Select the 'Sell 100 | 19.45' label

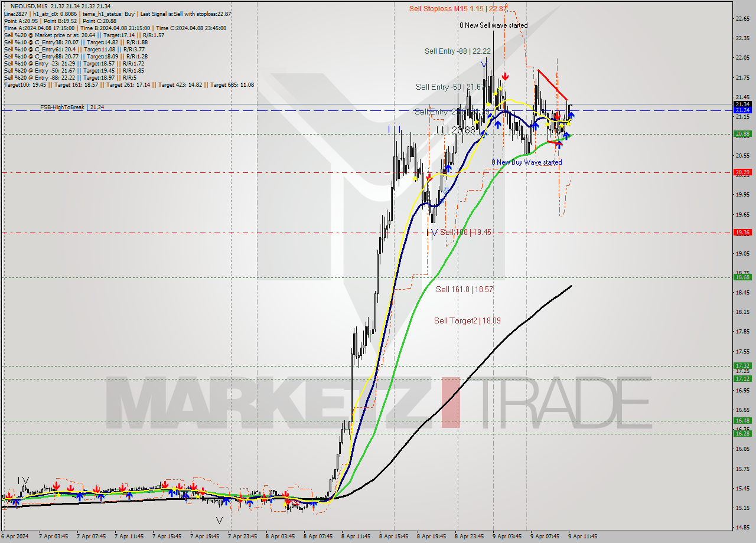[x=465, y=233]
